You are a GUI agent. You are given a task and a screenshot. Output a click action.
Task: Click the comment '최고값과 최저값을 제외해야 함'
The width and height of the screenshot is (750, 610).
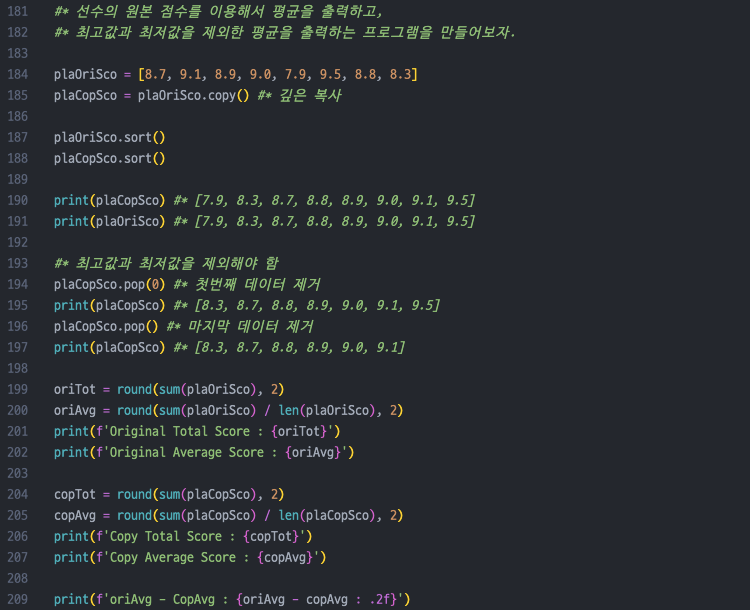point(166,263)
